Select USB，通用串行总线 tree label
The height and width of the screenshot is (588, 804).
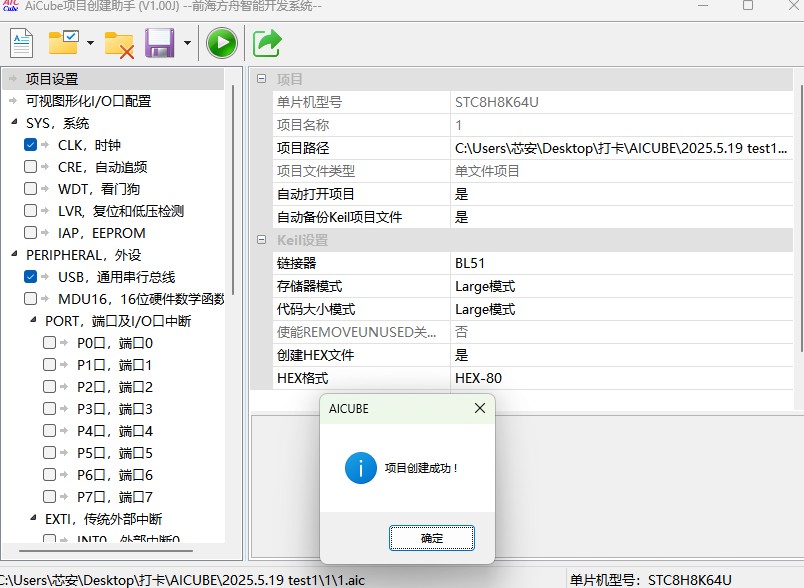116,277
